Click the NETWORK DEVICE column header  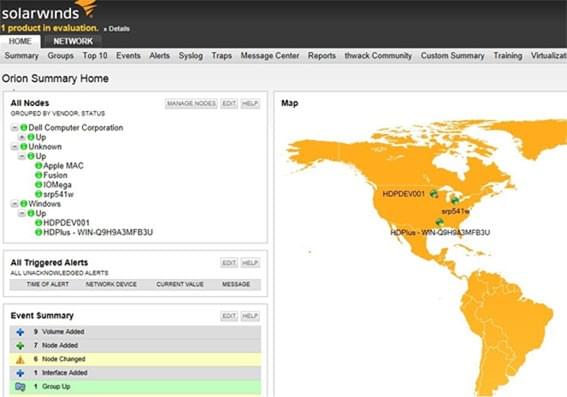coord(111,284)
